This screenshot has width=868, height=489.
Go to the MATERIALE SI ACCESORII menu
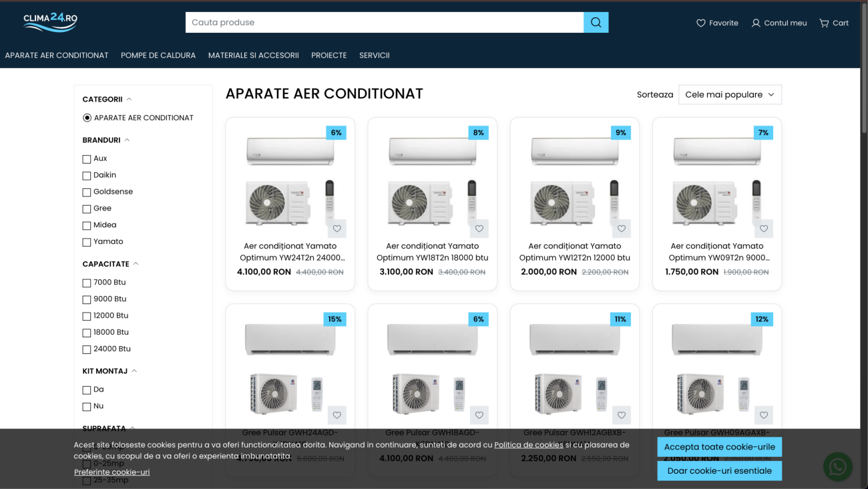(253, 55)
